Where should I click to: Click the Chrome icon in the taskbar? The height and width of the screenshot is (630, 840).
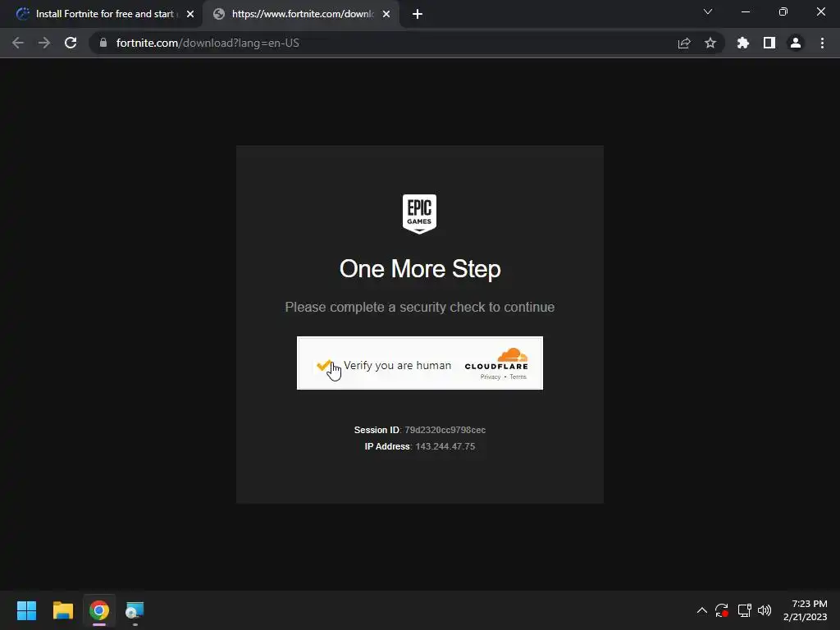coord(99,610)
